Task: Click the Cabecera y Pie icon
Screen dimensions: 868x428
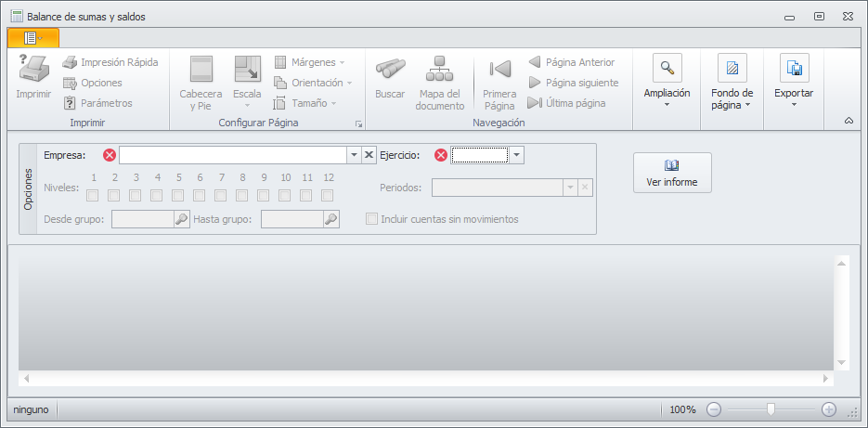Action: [201, 69]
